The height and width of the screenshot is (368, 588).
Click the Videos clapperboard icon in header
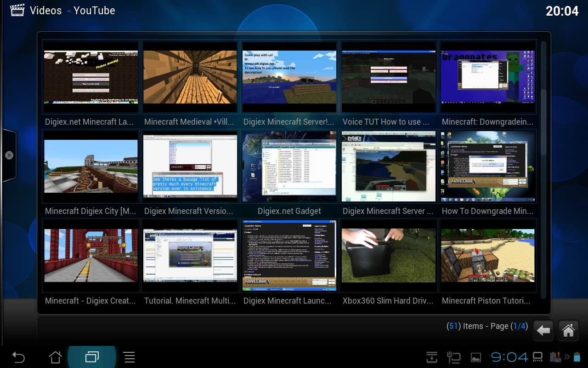pyautogui.click(x=17, y=10)
